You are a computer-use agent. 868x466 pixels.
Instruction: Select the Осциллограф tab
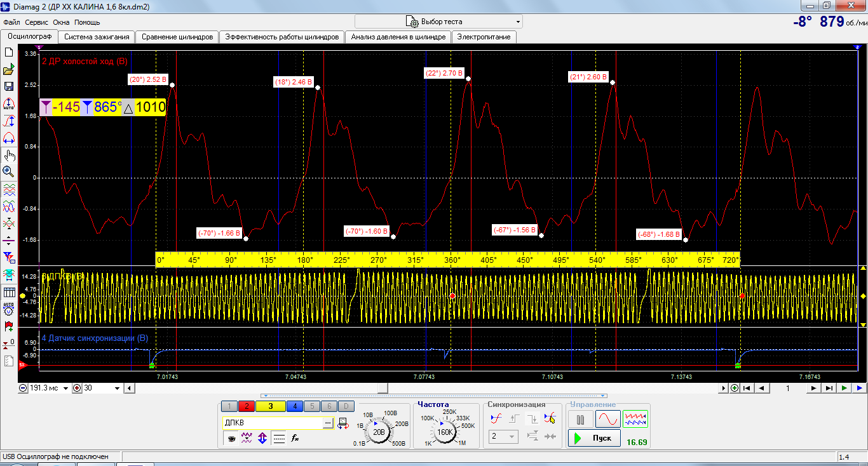pos(29,36)
